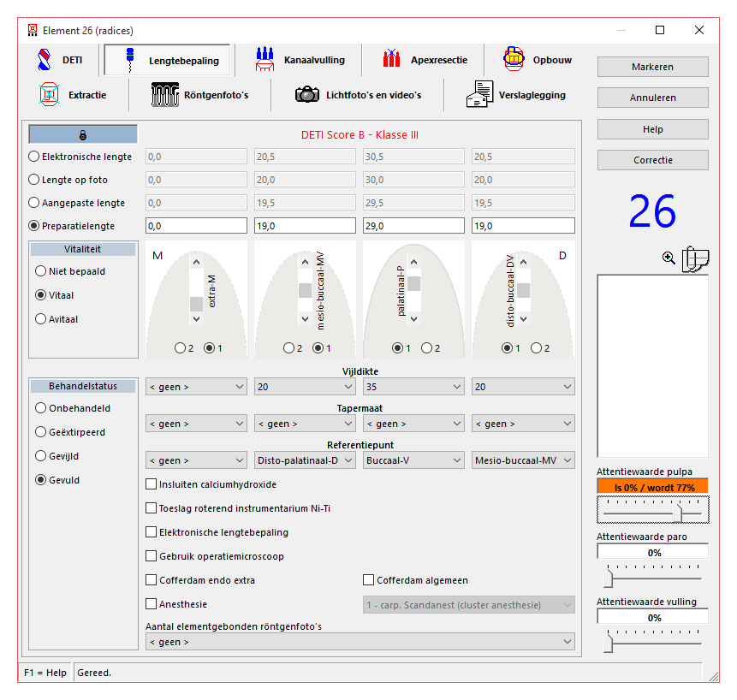The image size is (737, 700).
Task: Switch to the Apexresectie tab
Action: pyautogui.click(x=425, y=60)
